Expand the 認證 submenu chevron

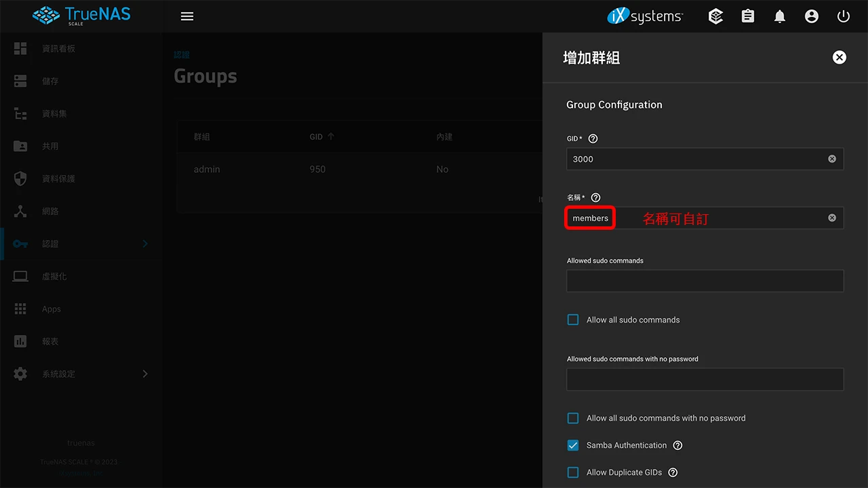click(144, 243)
